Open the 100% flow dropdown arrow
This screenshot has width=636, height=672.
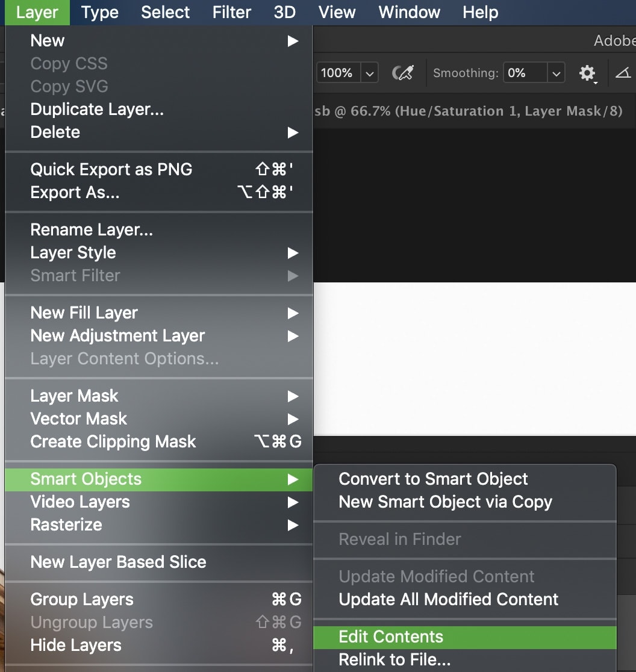pyautogui.click(x=369, y=73)
